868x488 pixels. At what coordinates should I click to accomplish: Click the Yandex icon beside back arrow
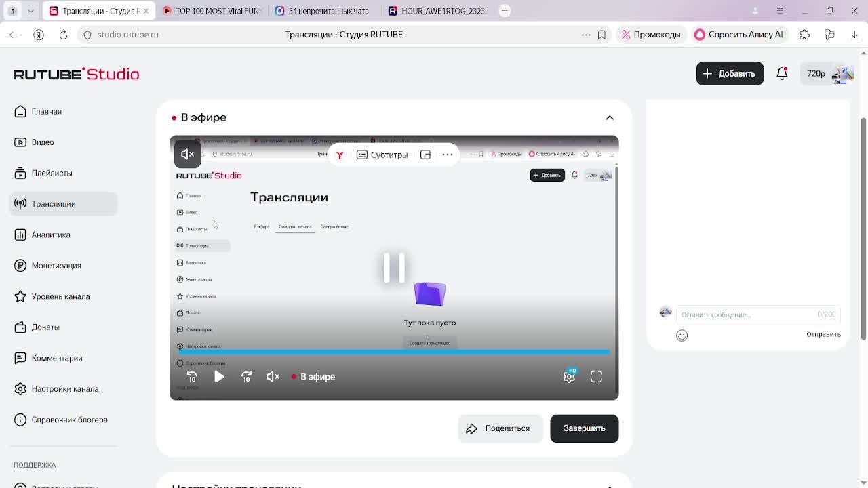pos(39,35)
